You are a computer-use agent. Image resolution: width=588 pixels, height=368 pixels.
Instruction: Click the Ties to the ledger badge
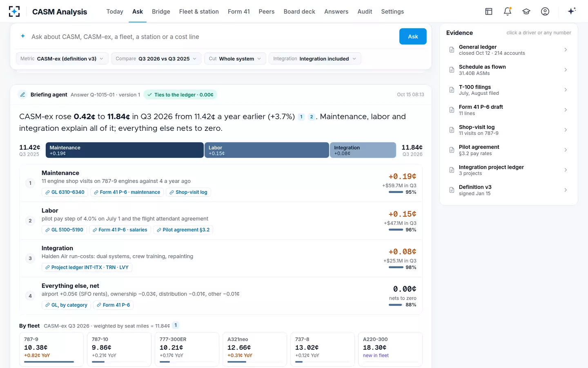(x=180, y=94)
